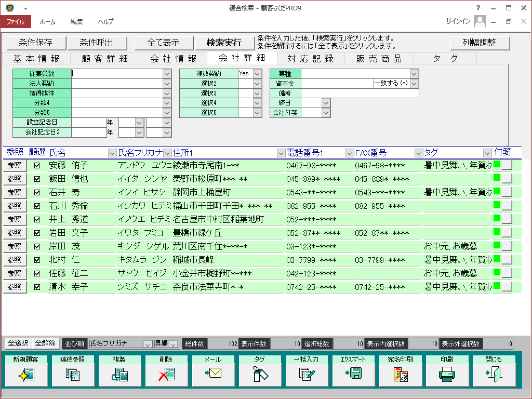Expand the 獲得媒体 dropdown
This screenshot has height=399, width=532.
[x=167, y=94]
